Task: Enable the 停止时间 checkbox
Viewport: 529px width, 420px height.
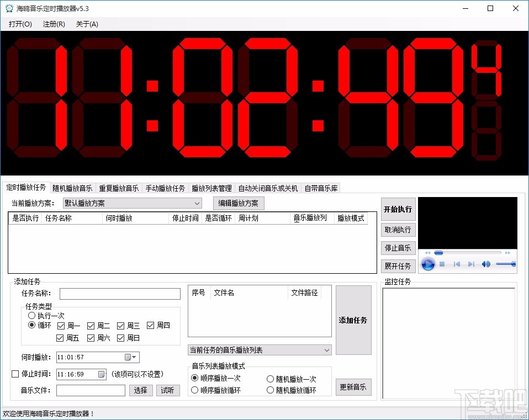Action: (14, 374)
